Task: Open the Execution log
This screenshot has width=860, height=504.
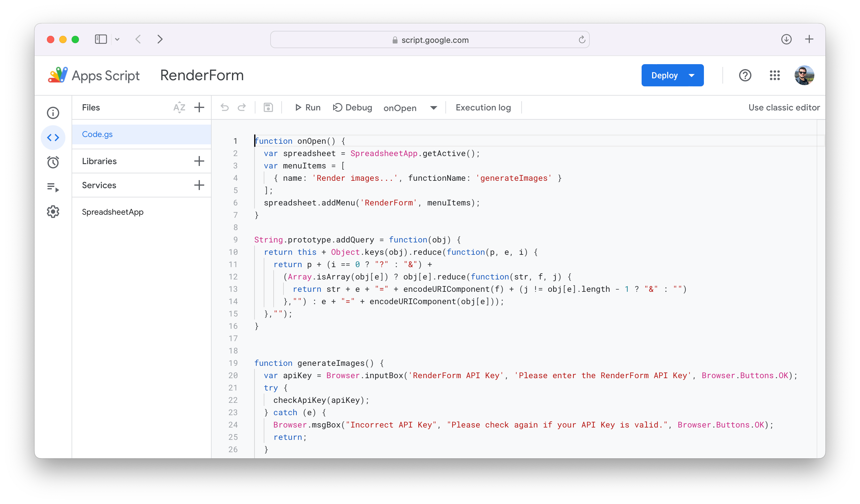Action: [483, 107]
